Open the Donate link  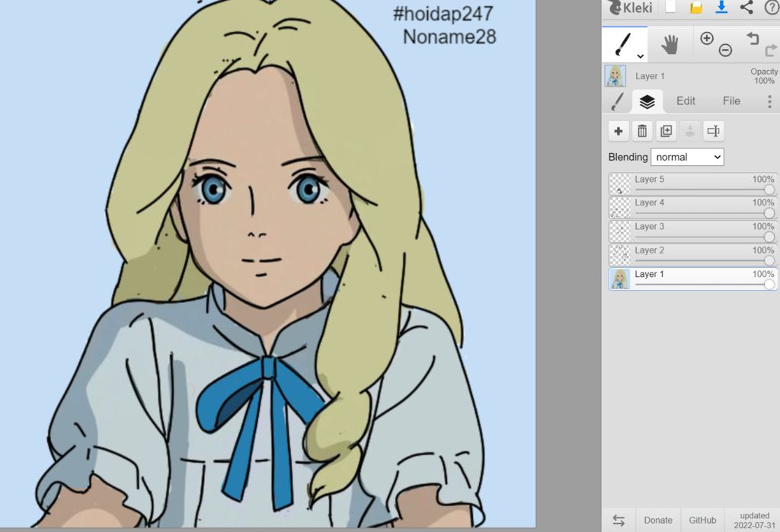(658, 520)
